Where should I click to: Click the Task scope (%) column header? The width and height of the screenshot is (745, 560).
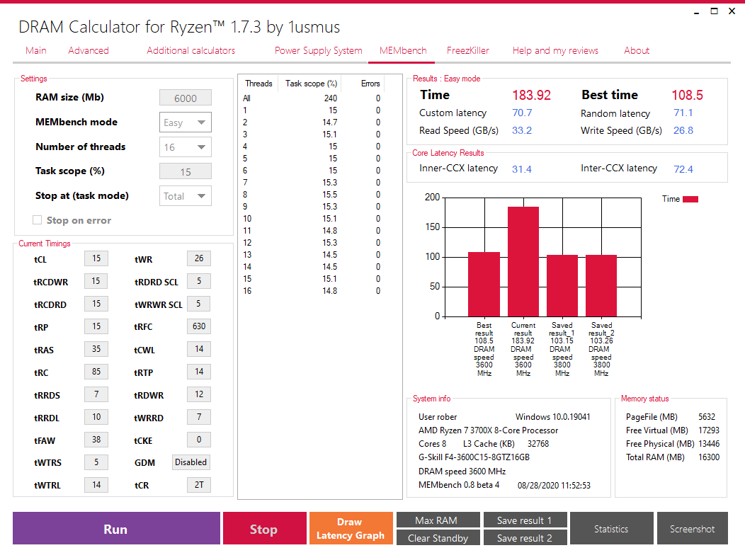pyautogui.click(x=311, y=84)
